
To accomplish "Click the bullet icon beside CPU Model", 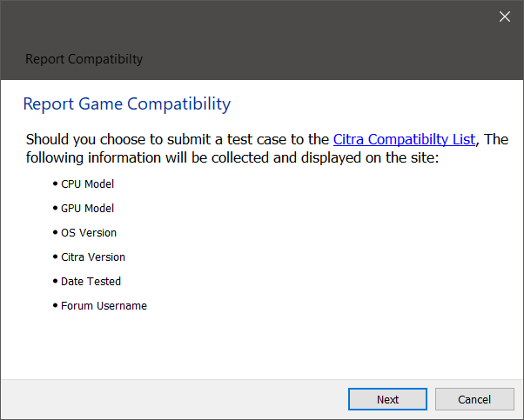I will [x=56, y=183].
